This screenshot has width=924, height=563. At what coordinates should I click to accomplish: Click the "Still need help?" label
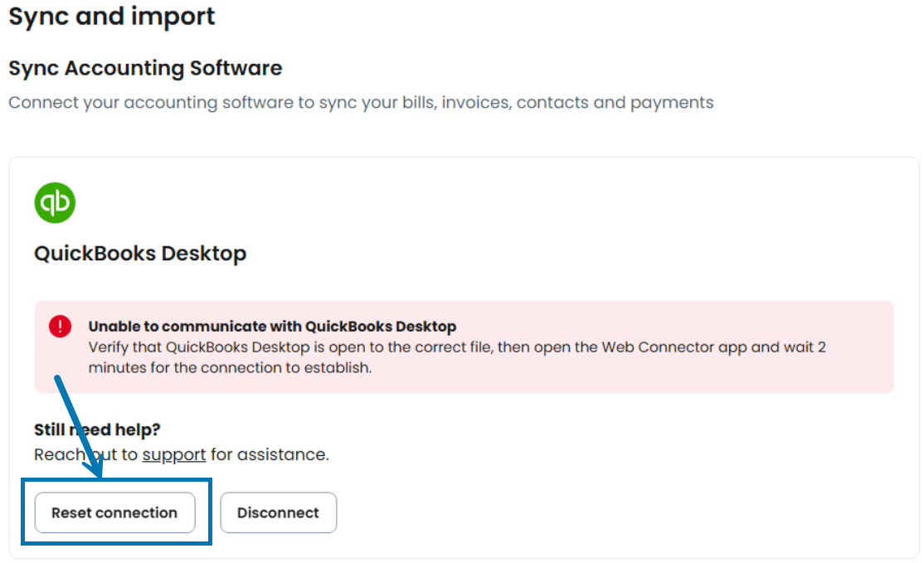(x=97, y=430)
